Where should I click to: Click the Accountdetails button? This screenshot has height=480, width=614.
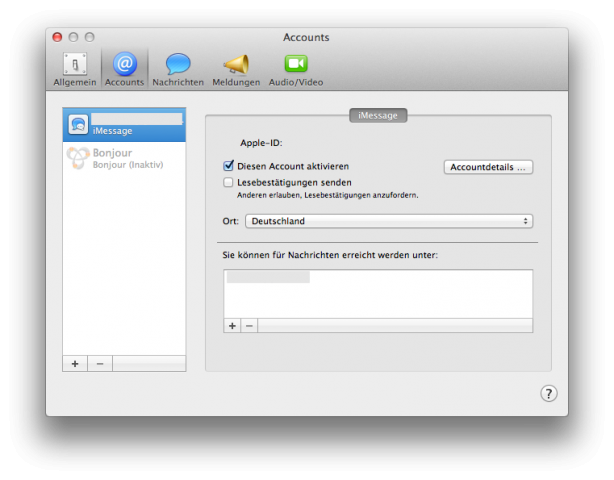point(488,167)
